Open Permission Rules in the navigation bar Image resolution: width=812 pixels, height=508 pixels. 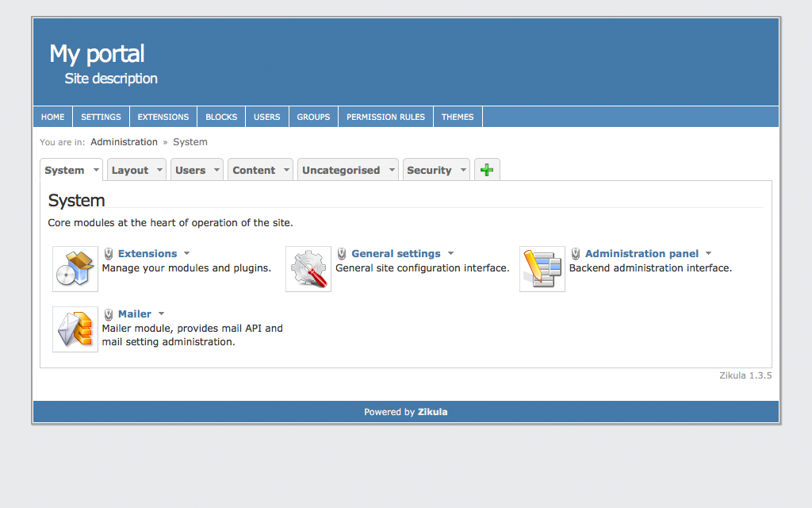click(385, 117)
